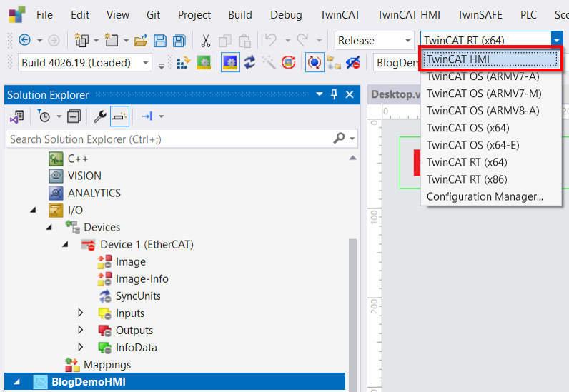569x392 pixels.
Task: Open Configuration Manager from the list
Action: click(x=491, y=196)
